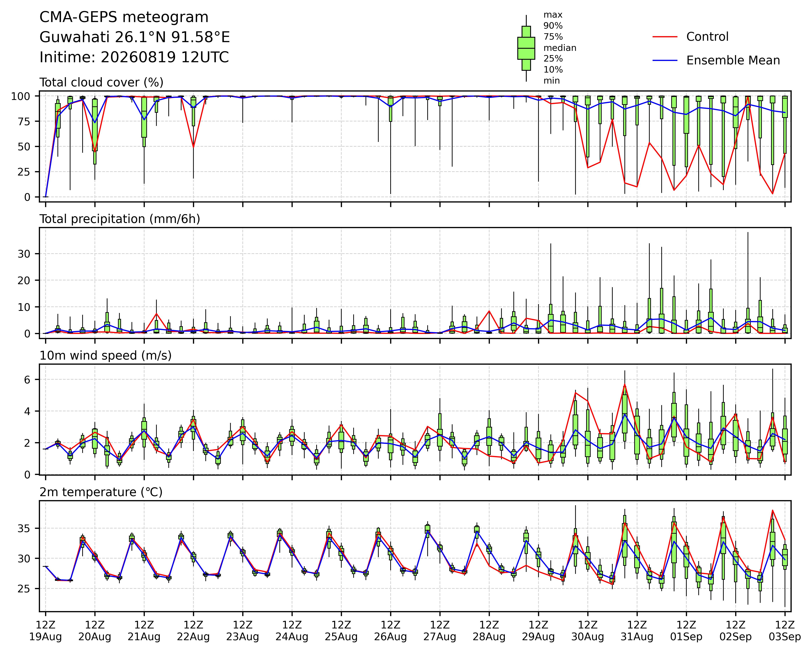Click the '12Z 26Aug' x-axis label
Screen dimensions: 812x653
tap(391, 631)
